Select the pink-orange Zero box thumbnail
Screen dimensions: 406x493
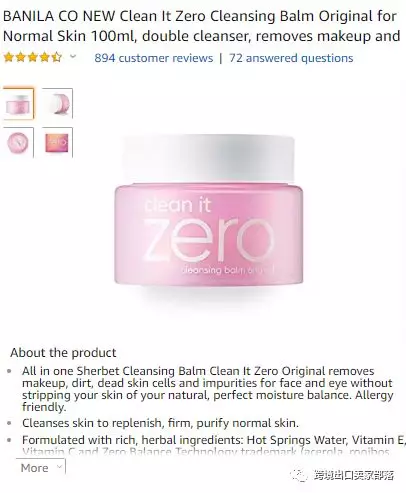click(57, 142)
